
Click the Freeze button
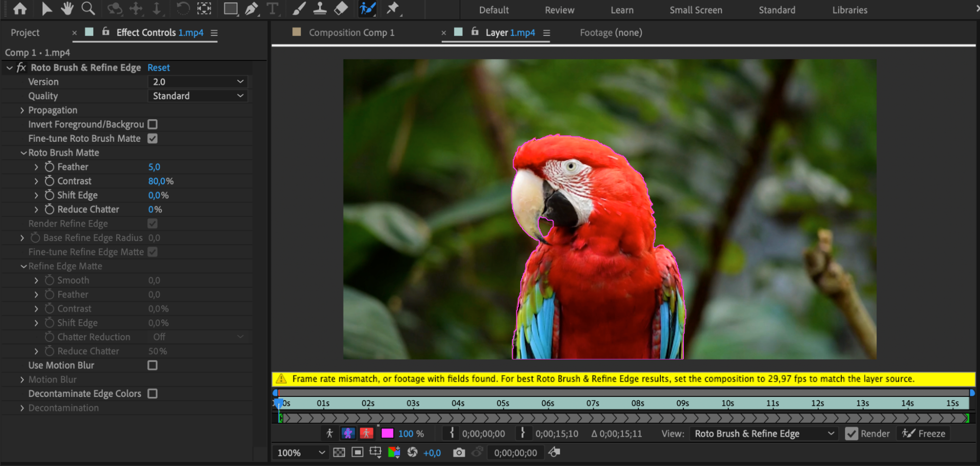click(924, 434)
